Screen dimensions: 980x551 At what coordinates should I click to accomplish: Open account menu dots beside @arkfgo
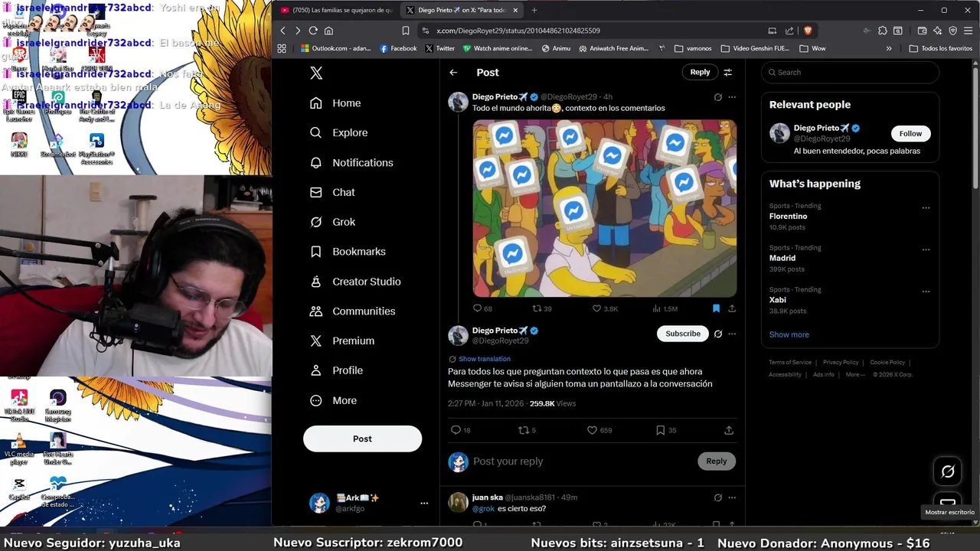pos(423,503)
